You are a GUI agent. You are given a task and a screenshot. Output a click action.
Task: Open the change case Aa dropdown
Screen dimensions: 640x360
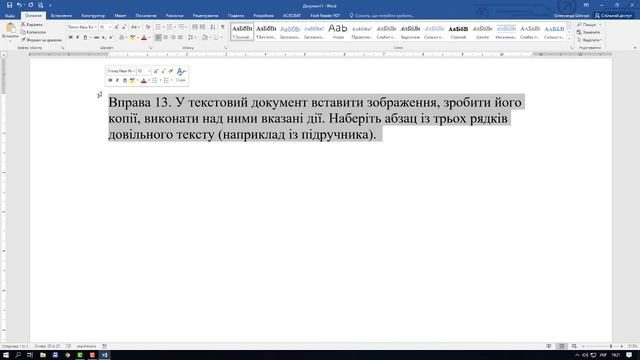(x=135, y=27)
